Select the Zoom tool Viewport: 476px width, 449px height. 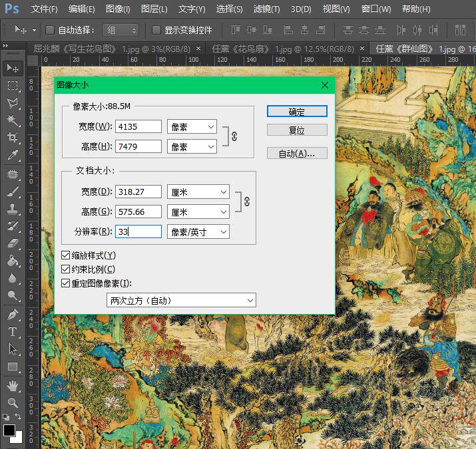click(13, 403)
